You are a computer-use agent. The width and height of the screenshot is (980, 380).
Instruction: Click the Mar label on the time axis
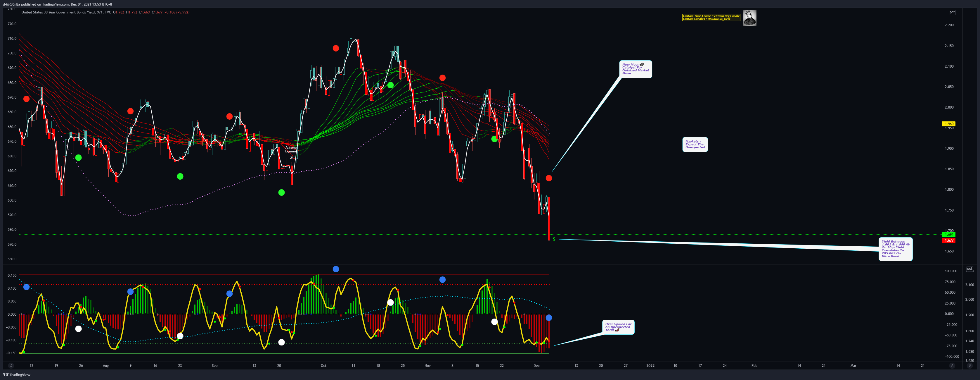[x=853, y=366]
